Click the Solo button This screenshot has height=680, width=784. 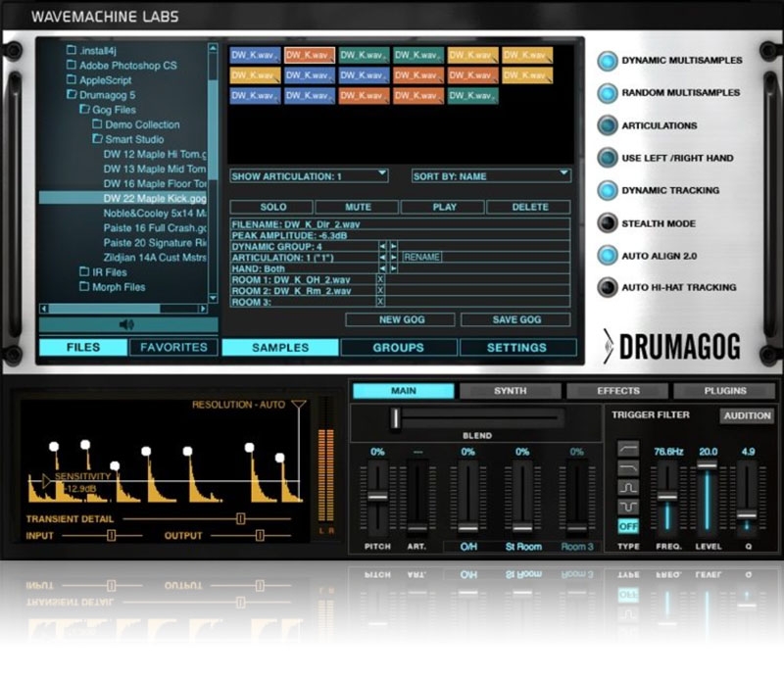coord(271,207)
